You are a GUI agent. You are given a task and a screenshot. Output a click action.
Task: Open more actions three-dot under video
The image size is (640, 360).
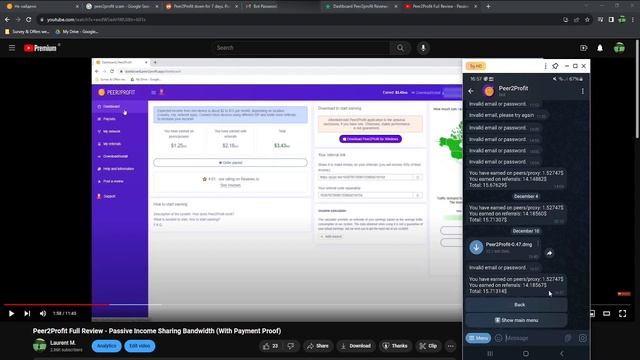[x=451, y=346]
